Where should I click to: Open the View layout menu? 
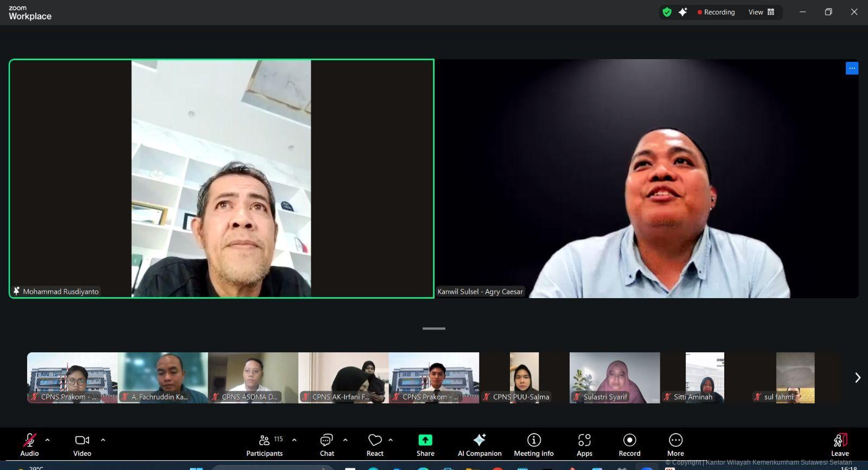[761, 12]
